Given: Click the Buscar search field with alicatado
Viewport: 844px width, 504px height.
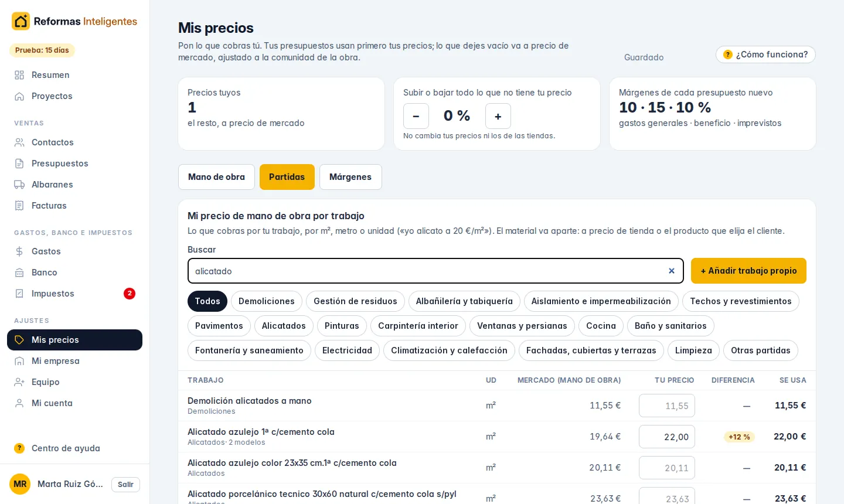Looking at the screenshot, I should coord(435,271).
